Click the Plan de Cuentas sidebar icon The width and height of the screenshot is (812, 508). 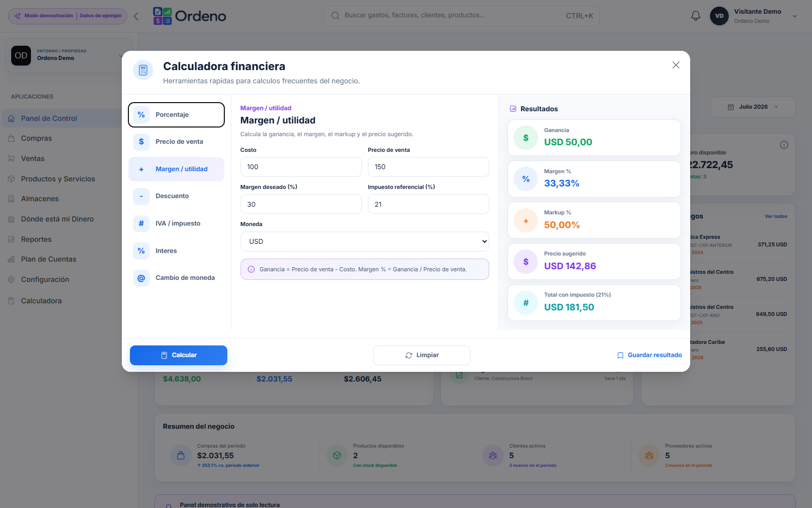[x=11, y=259]
